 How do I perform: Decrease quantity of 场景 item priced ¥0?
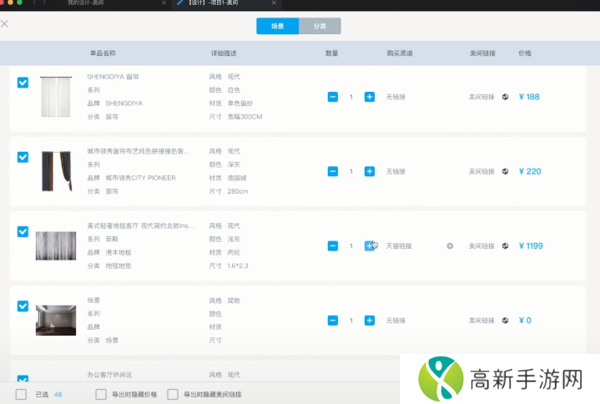point(333,320)
